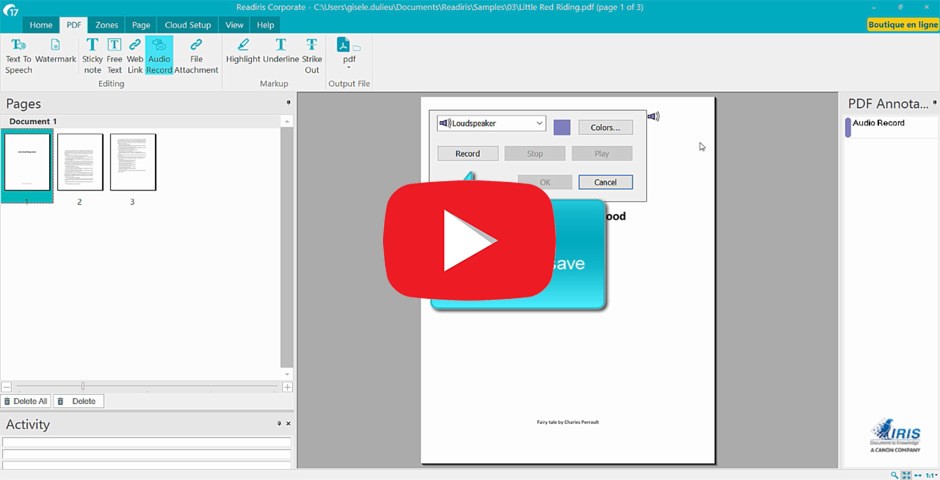
Task: Click the OK button in audio dialog
Action: pos(545,182)
